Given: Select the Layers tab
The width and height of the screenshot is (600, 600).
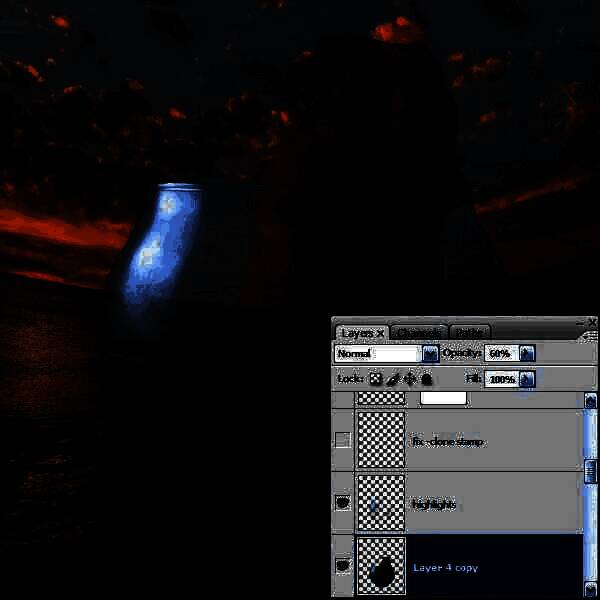Looking at the screenshot, I should [x=361, y=333].
